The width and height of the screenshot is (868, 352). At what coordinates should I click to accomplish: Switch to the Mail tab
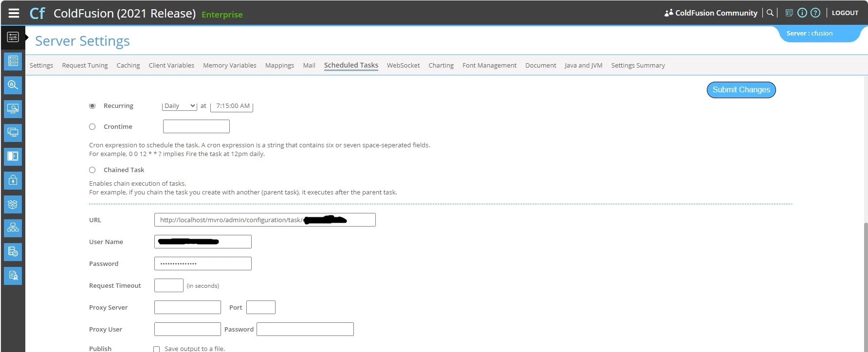click(309, 65)
